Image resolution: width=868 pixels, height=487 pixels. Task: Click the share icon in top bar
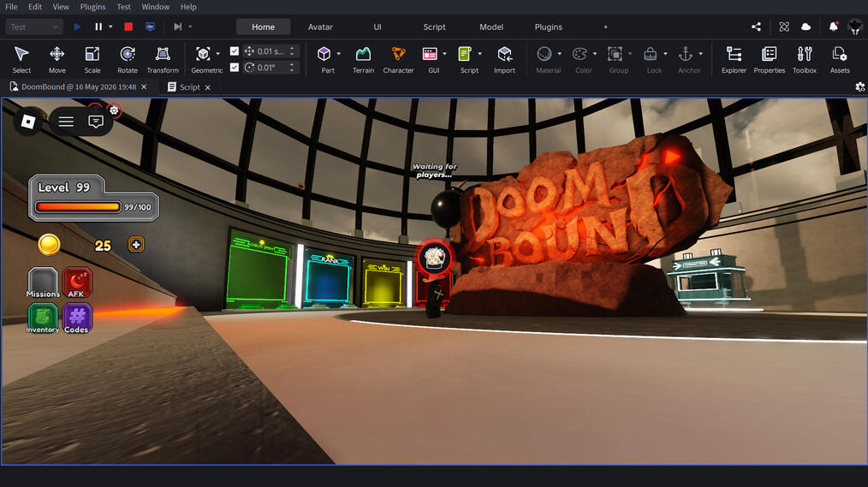(756, 27)
